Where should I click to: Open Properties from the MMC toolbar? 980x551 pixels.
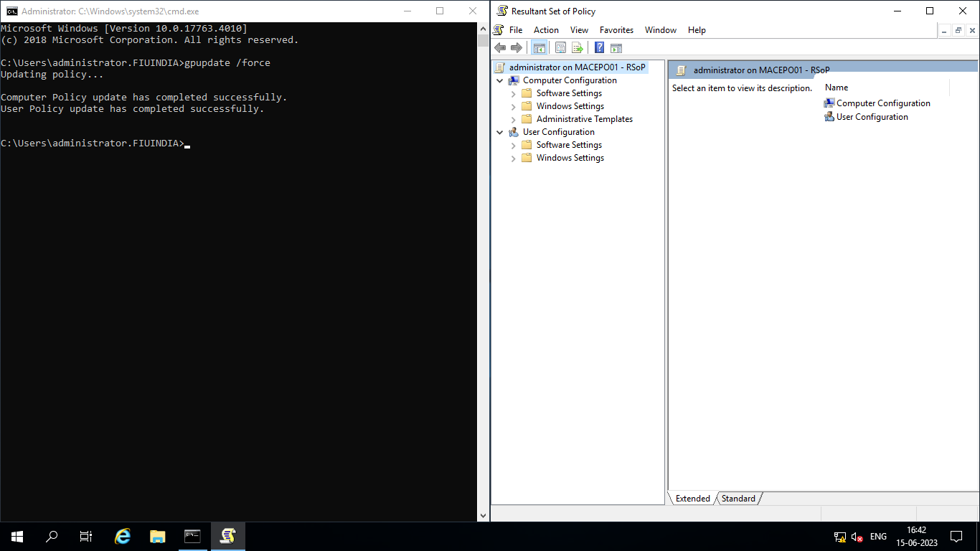(560, 47)
